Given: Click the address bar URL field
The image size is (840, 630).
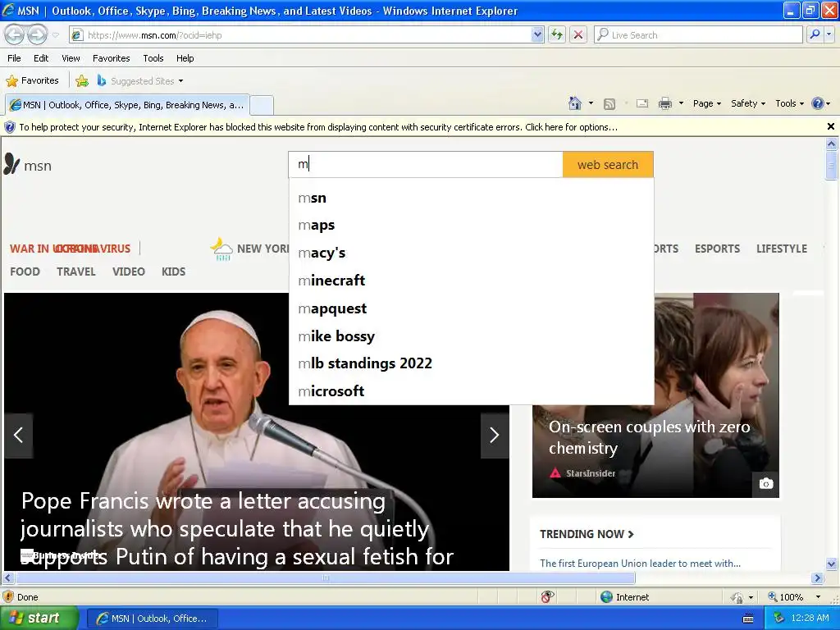Looking at the screenshot, I should (300, 35).
